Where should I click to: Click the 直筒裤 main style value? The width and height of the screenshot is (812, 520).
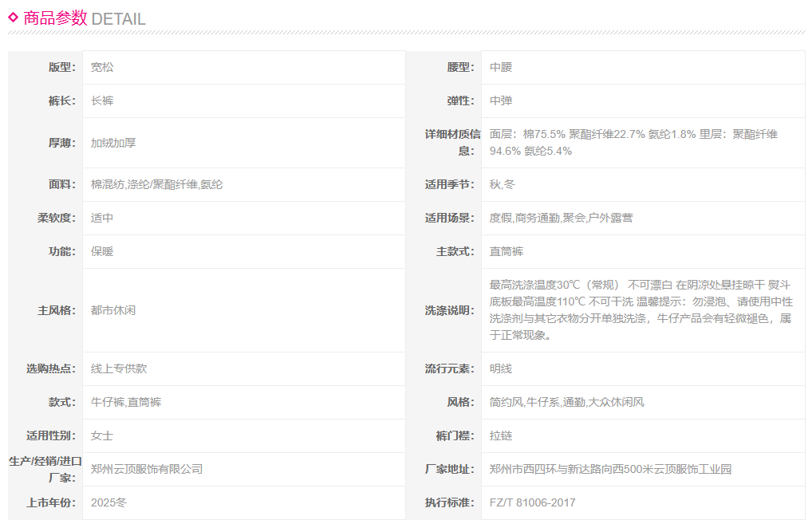pyautogui.click(x=507, y=251)
